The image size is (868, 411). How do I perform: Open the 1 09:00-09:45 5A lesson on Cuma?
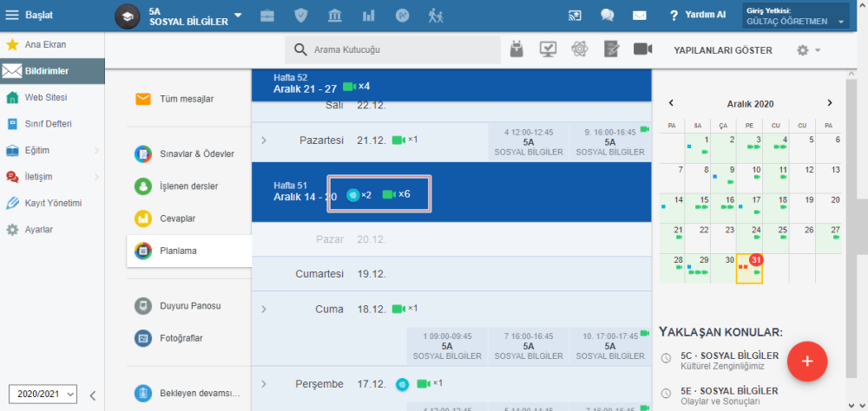point(447,346)
